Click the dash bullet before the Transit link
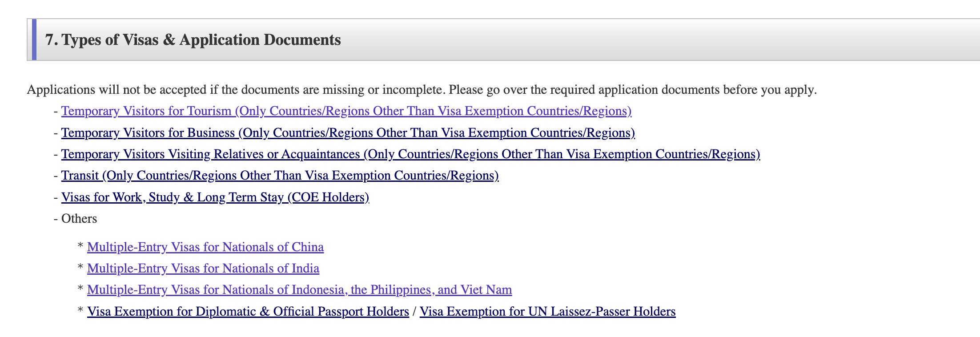 point(56,176)
